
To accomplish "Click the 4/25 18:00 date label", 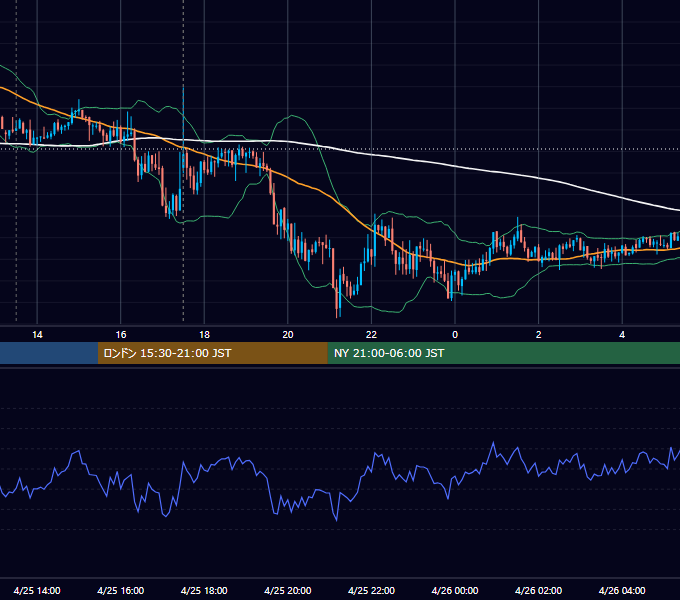I will click(204, 590).
